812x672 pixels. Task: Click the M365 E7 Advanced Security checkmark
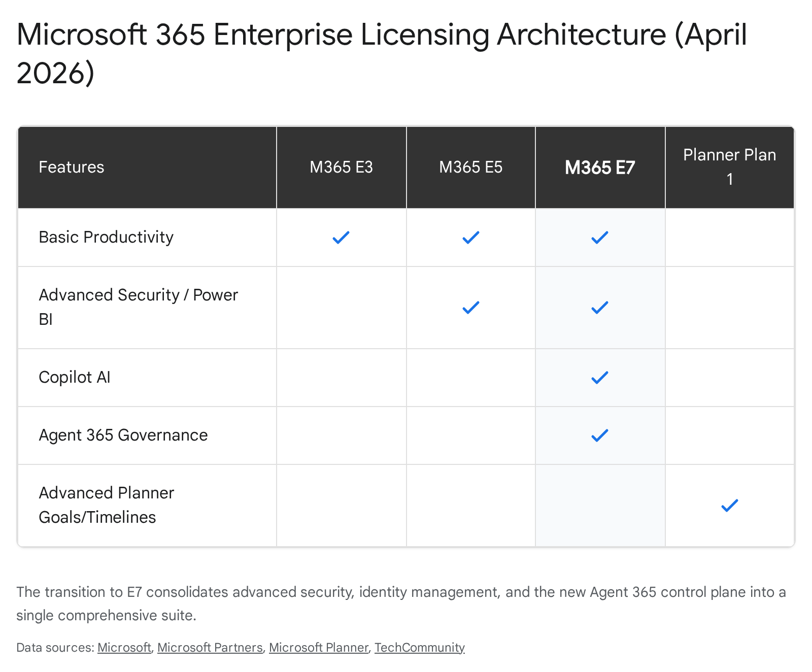tap(600, 308)
